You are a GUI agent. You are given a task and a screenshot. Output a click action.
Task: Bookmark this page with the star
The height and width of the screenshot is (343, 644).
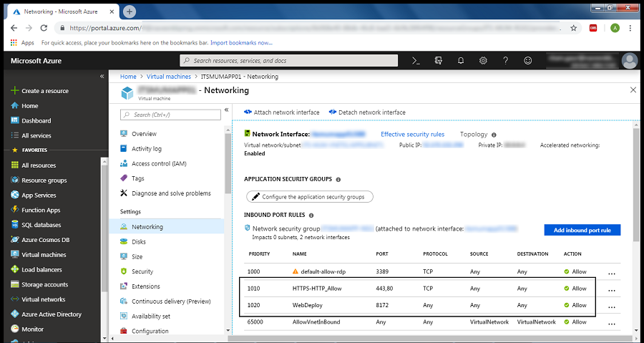(573, 28)
